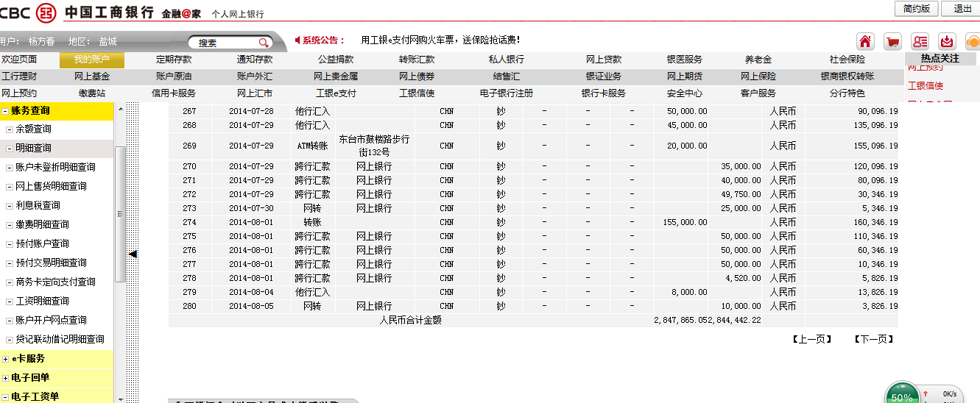
Task: Click the green 50% network speed indicator
Action: (x=902, y=394)
